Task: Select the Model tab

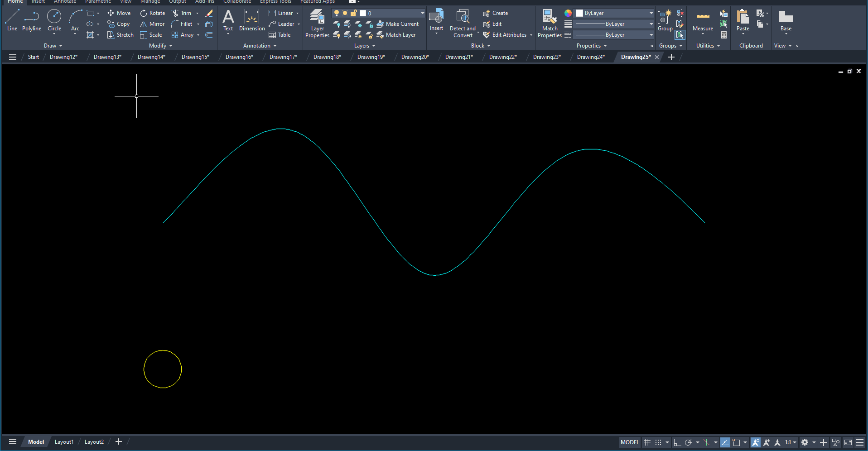Action: 36,442
